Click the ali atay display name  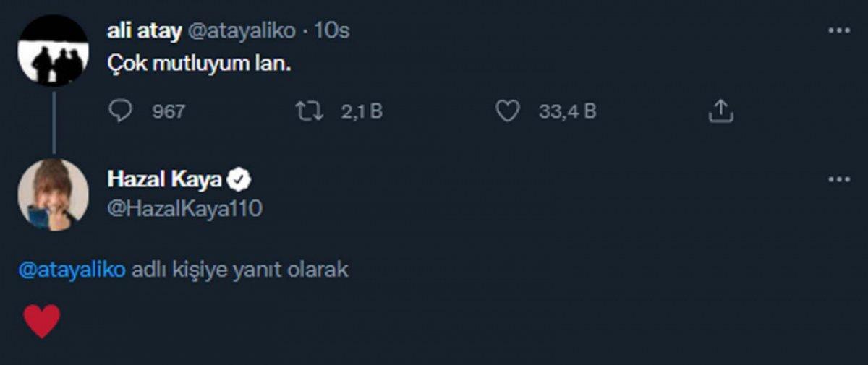tap(144, 31)
